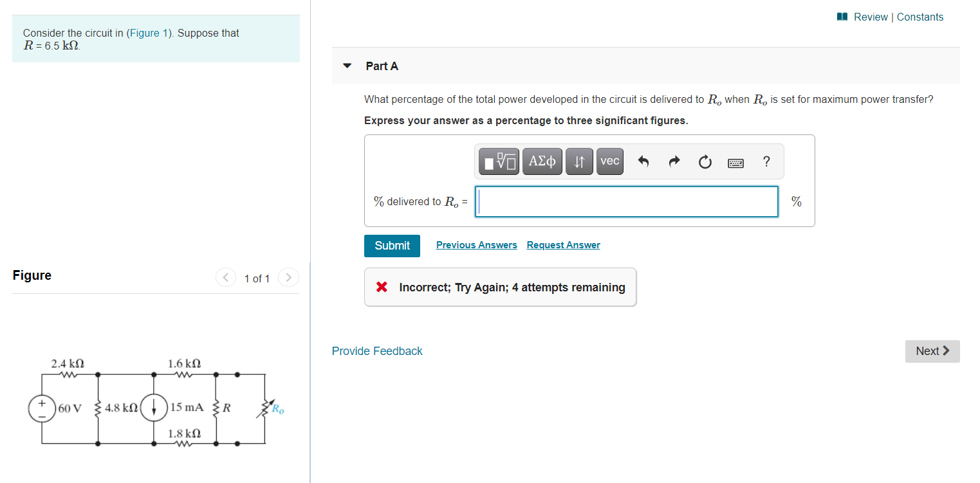Click the subscript/superscript arrows button
980x483 pixels.
click(579, 161)
